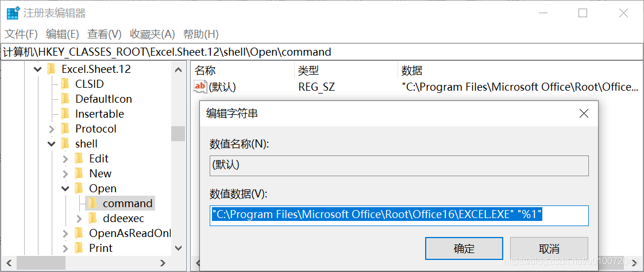Click the 确定 button
The height and width of the screenshot is (272, 644).
coord(464,248)
